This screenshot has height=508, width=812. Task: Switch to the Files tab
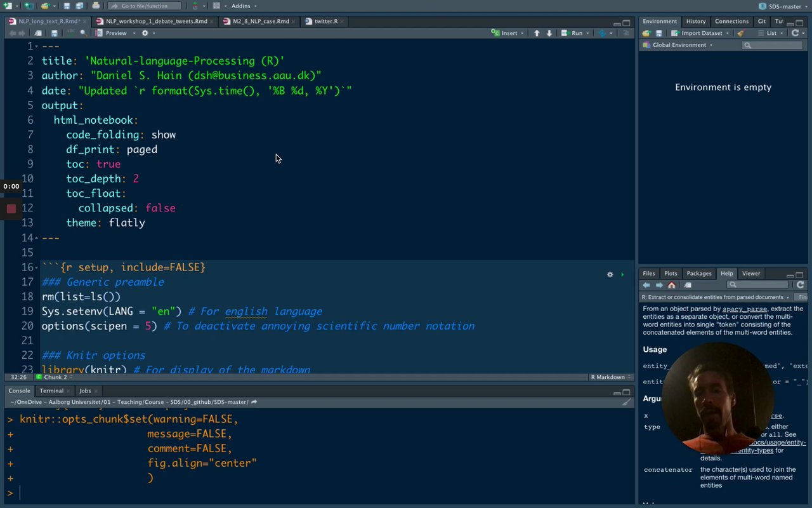point(648,274)
